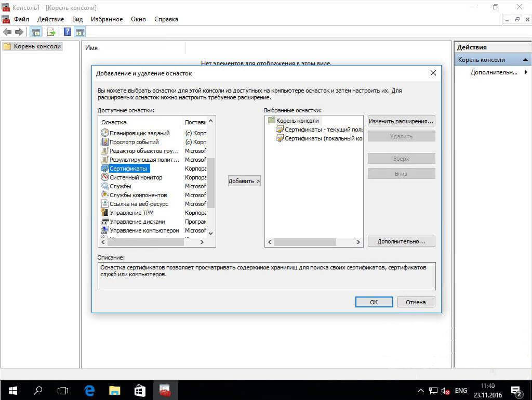The width and height of the screenshot is (532, 400).
Task: Open the Справка menu
Action: pyautogui.click(x=166, y=19)
